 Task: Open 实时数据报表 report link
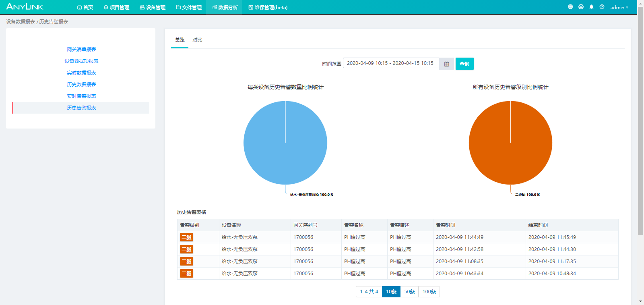tap(81, 73)
